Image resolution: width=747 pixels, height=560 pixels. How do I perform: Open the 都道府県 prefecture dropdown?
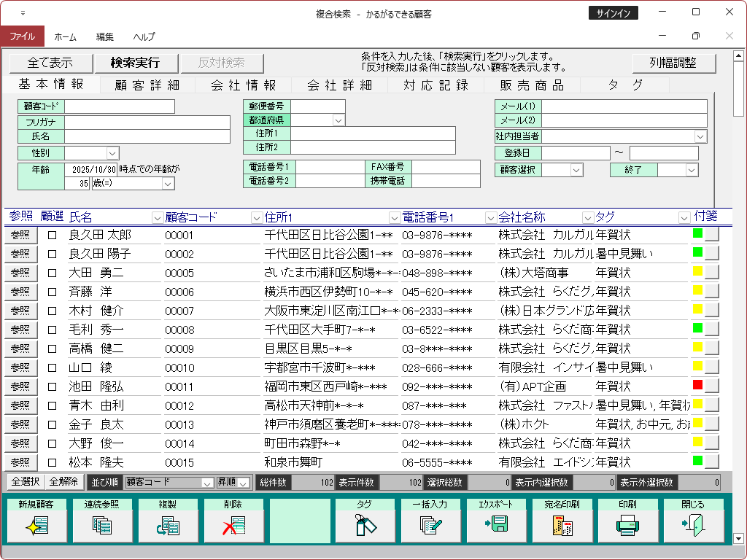pos(339,120)
